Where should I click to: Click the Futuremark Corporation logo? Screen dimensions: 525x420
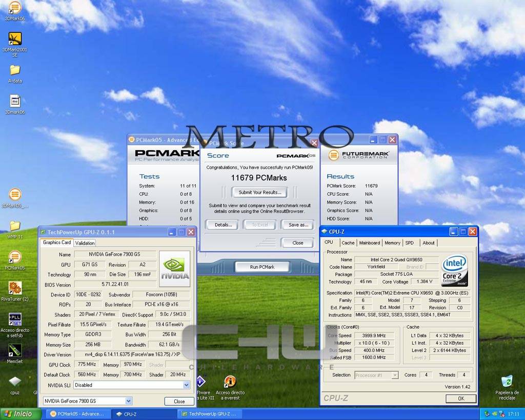[358, 155]
